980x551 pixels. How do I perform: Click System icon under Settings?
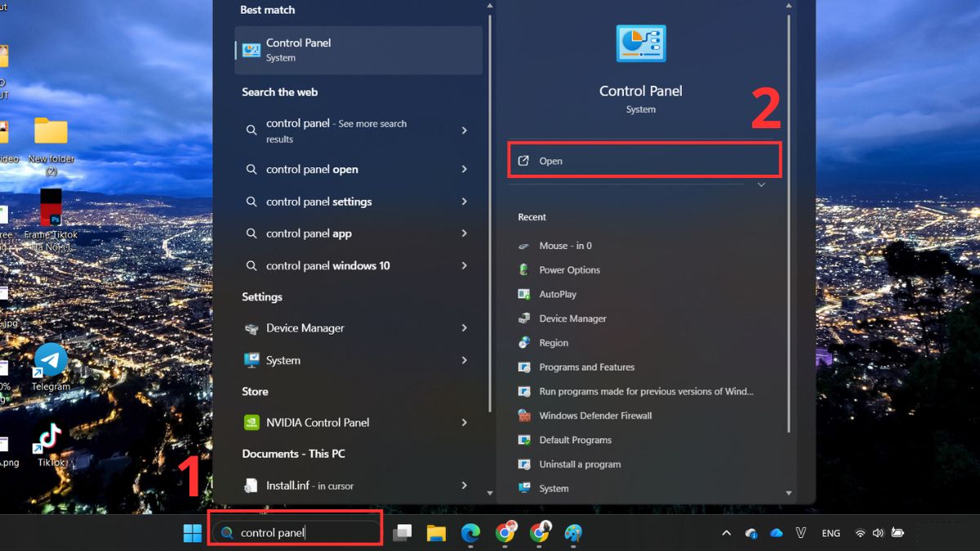[252, 360]
